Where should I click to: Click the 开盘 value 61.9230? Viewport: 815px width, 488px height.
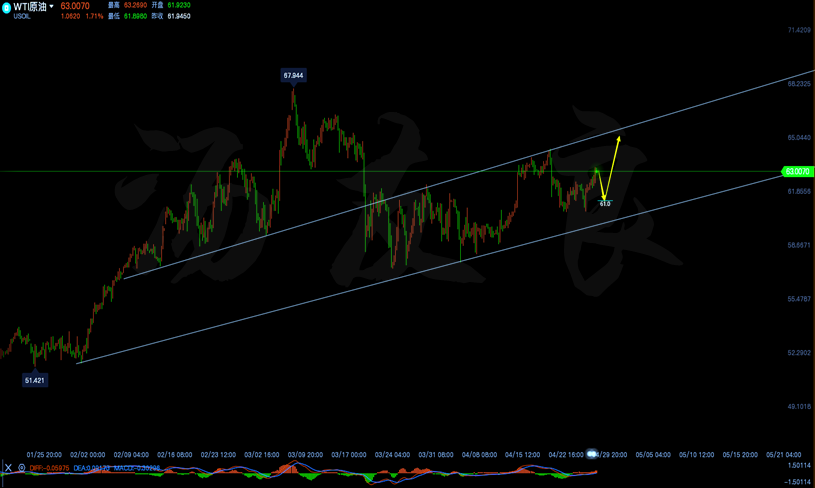point(179,5)
